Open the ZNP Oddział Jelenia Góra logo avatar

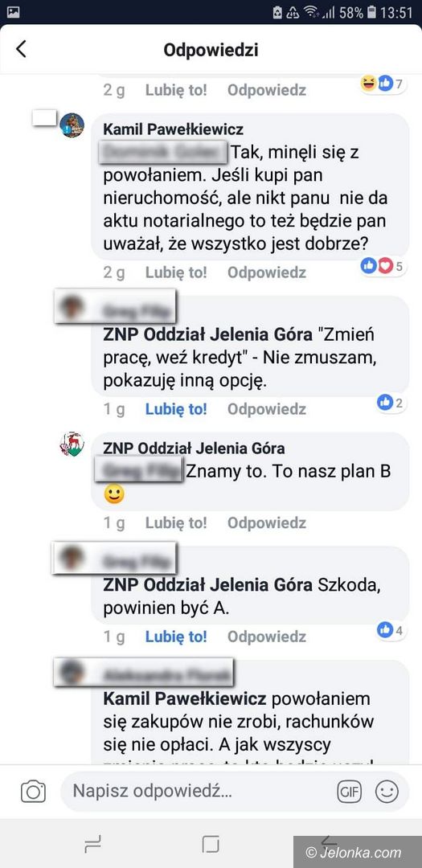coord(72,444)
